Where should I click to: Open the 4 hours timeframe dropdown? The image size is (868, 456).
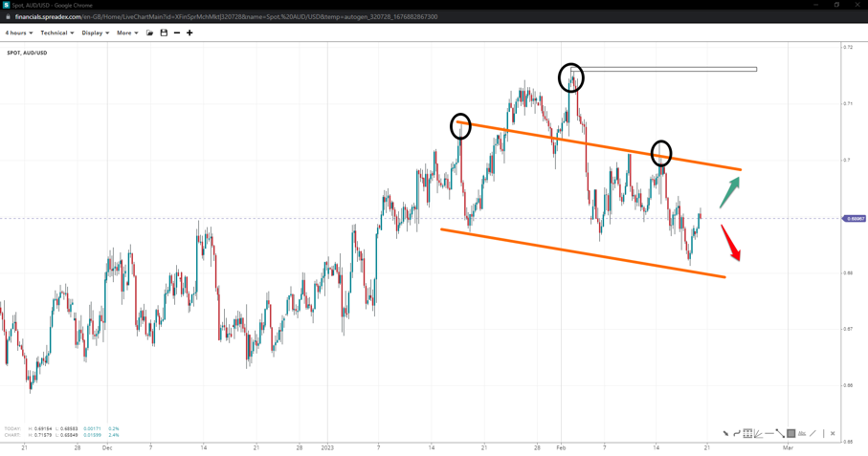tap(18, 33)
